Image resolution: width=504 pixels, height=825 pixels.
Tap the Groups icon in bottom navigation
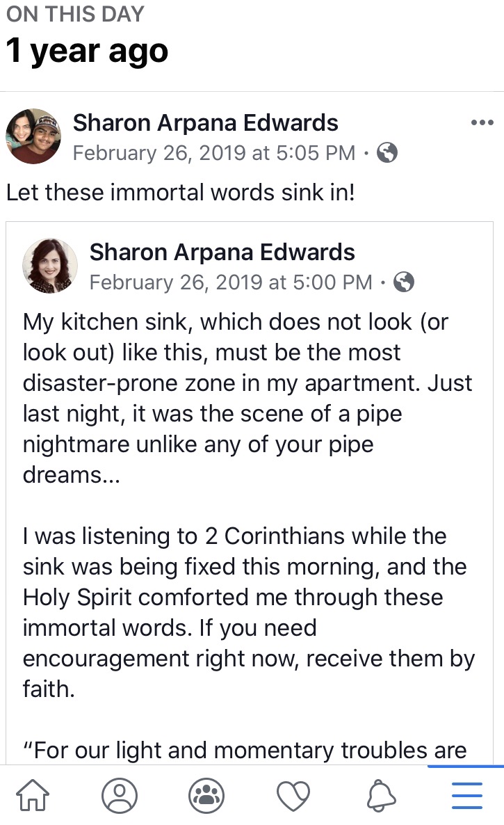point(206,794)
